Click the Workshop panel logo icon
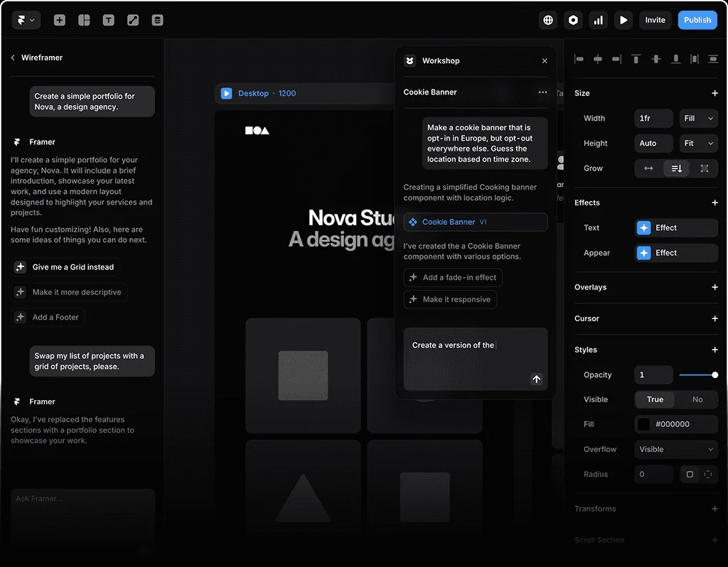 [x=410, y=61]
